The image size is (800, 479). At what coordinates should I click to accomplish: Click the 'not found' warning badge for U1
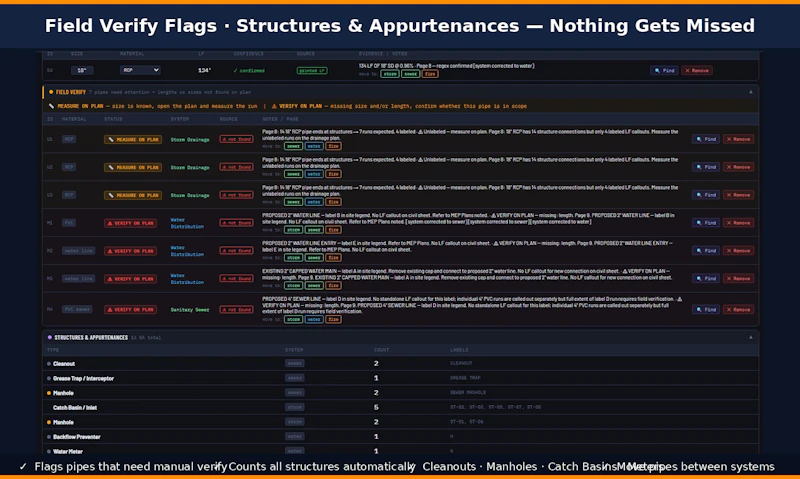tap(237, 139)
